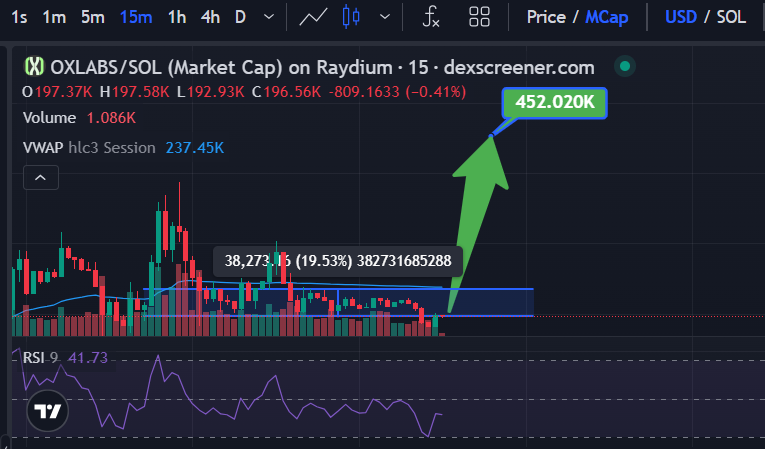The image size is (765, 449).
Task: Select the 1s timeframe
Action: [19, 18]
